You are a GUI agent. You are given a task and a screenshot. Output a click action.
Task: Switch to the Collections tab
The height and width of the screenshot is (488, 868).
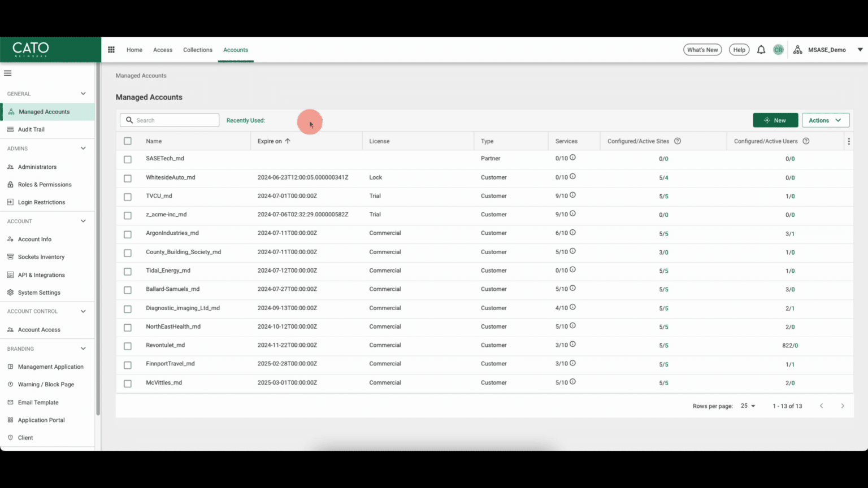tap(197, 50)
